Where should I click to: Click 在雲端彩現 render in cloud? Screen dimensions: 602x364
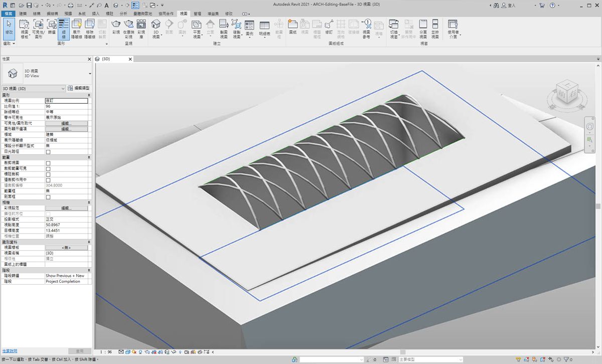pyautogui.click(x=129, y=29)
